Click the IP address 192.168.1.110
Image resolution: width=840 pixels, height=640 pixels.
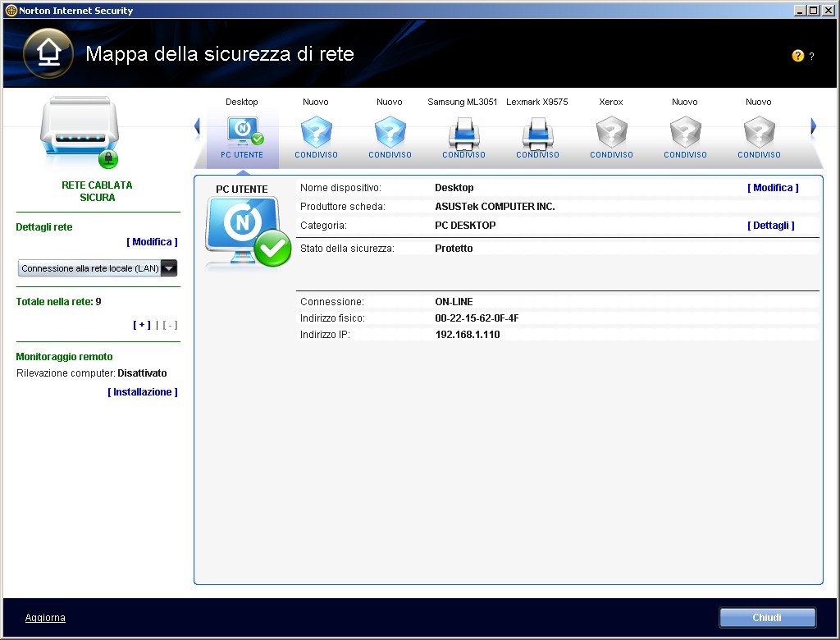(x=467, y=335)
